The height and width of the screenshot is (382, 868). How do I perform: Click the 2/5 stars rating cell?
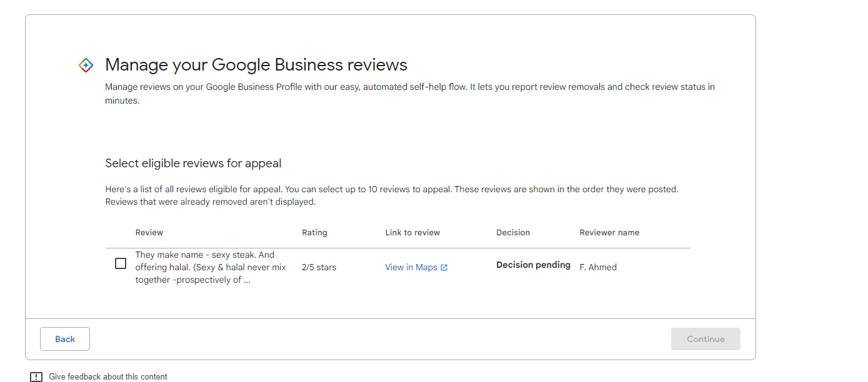click(x=319, y=267)
